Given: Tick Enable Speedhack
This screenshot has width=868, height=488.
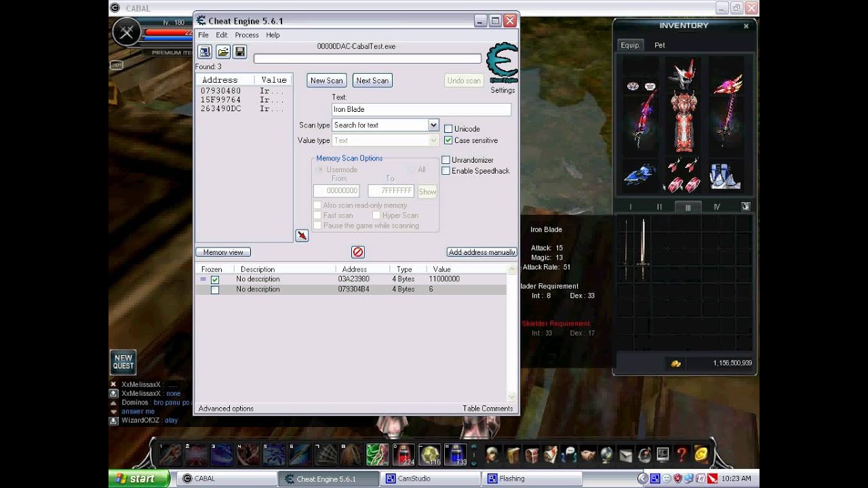Looking at the screenshot, I should pyautogui.click(x=446, y=171).
